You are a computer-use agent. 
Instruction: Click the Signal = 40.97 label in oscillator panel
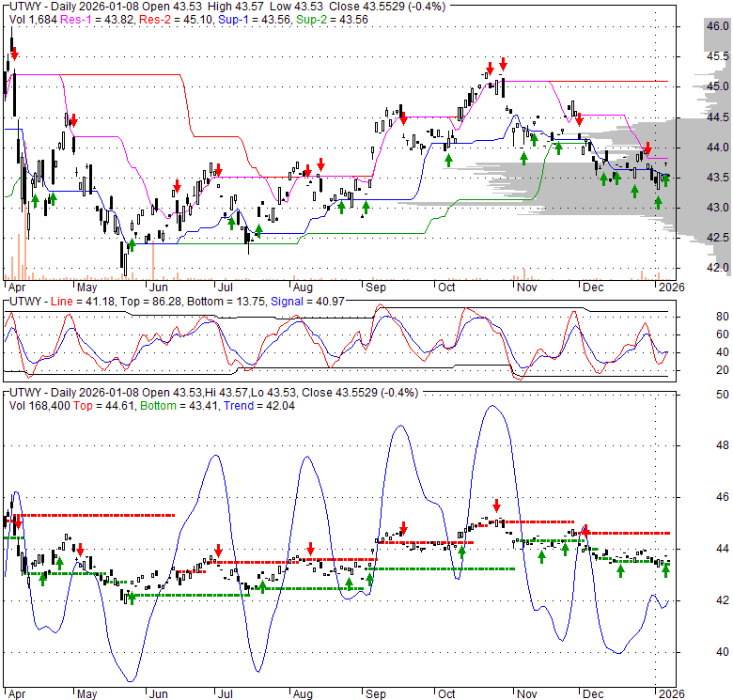point(317,300)
